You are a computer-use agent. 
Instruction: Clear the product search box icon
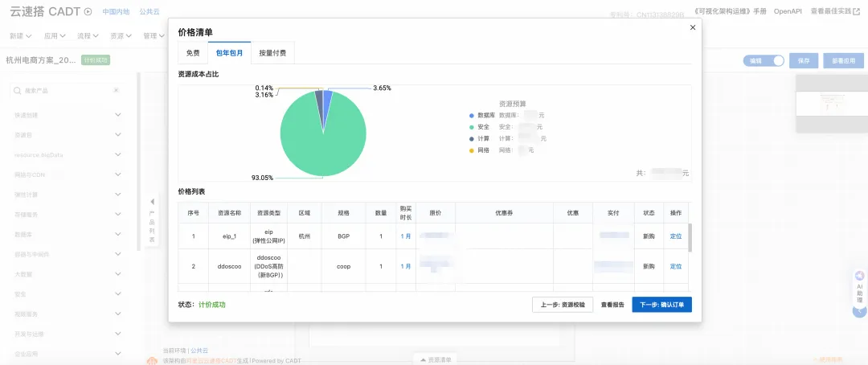117,90
